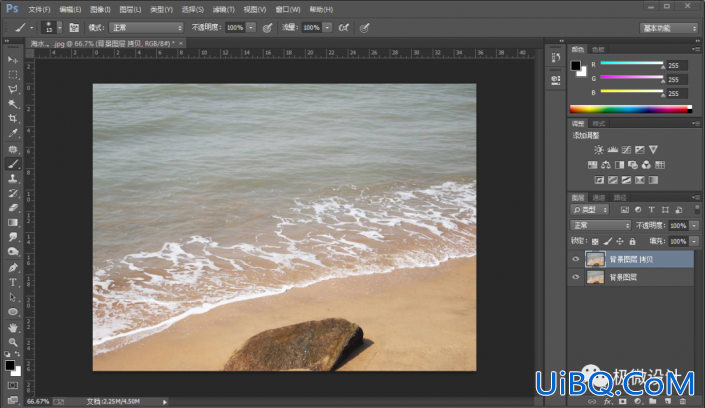Select the Polygonal Lasso tool

13,89
